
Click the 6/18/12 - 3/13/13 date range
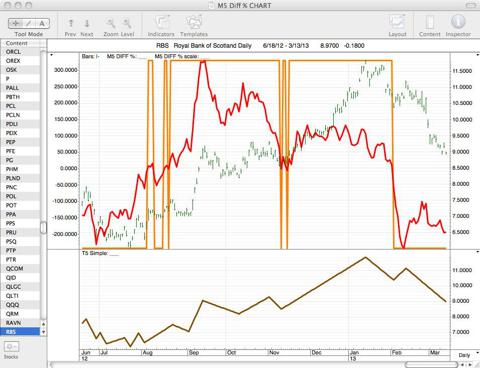(x=286, y=46)
